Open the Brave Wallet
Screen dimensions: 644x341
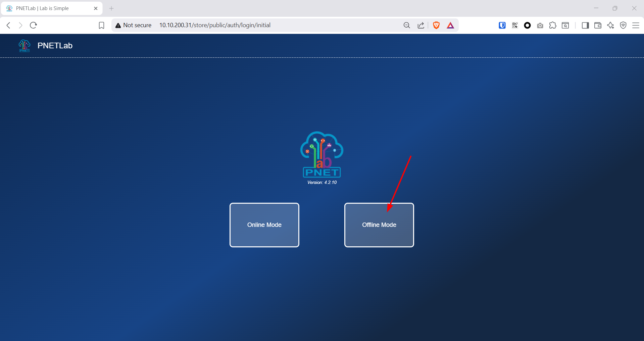598,25
